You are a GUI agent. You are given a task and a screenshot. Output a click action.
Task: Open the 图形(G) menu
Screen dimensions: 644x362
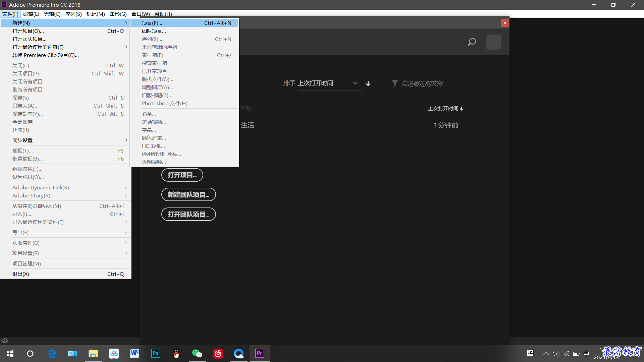coord(118,14)
